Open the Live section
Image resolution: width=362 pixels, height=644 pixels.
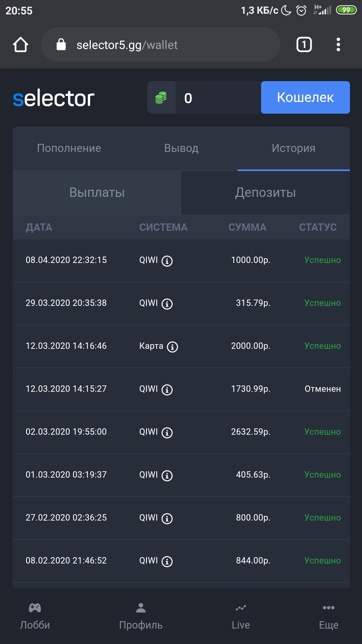point(241,616)
